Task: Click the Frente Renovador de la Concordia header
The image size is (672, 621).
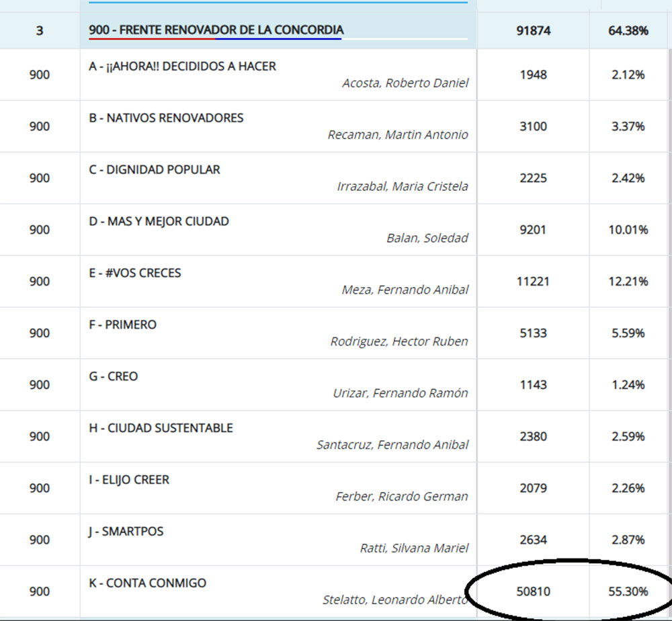Action: coord(216,30)
